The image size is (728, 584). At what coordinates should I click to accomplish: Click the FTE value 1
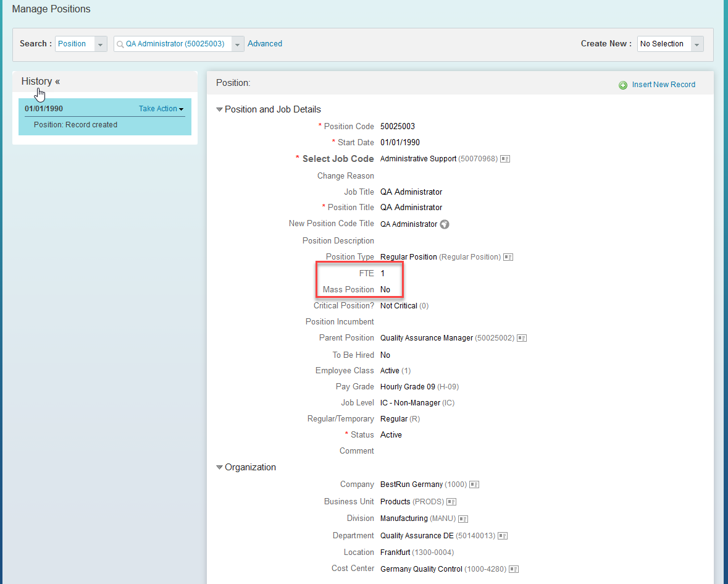coord(383,274)
